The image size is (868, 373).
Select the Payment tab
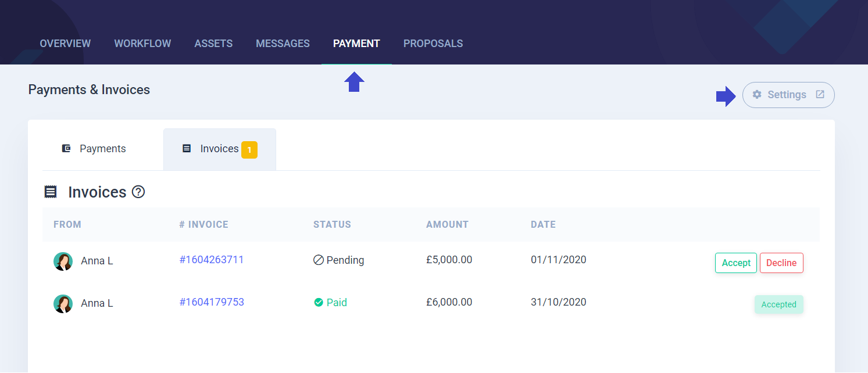click(x=356, y=44)
